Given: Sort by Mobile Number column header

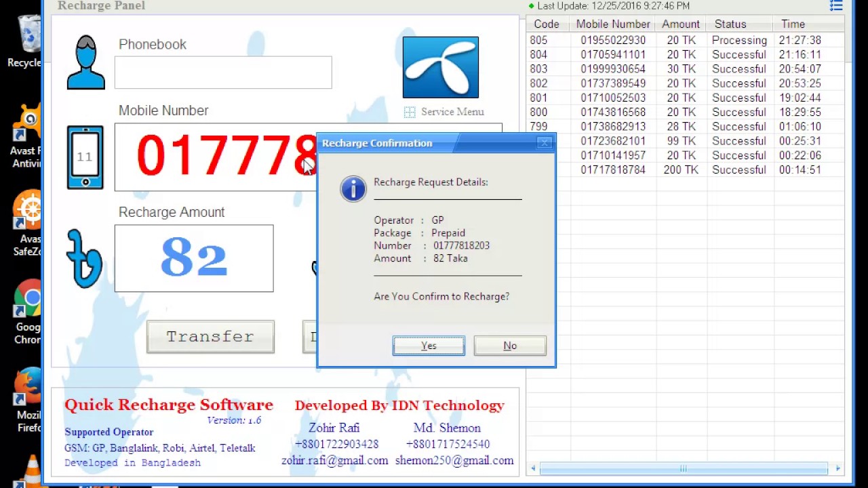Looking at the screenshot, I should tap(613, 24).
